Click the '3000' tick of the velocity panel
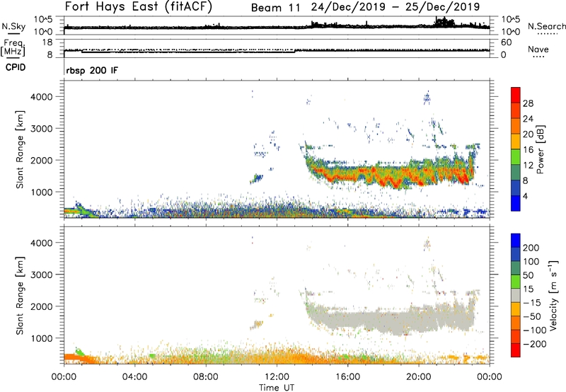Image resolution: width=566 pixels, height=392 pixels. tap(42, 275)
